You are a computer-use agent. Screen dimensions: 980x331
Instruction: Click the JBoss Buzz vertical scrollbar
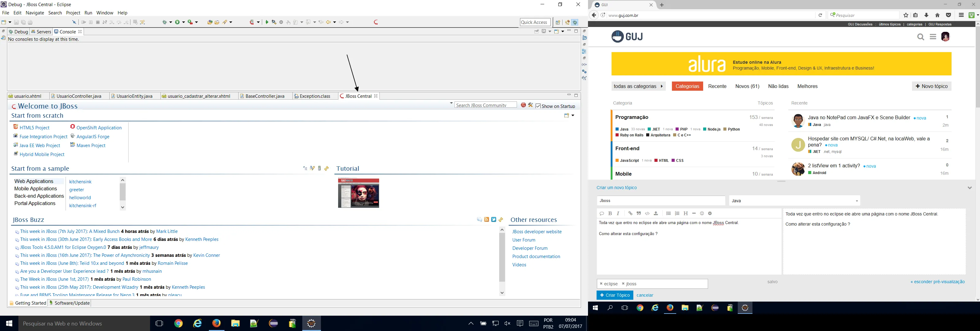(x=502, y=257)
